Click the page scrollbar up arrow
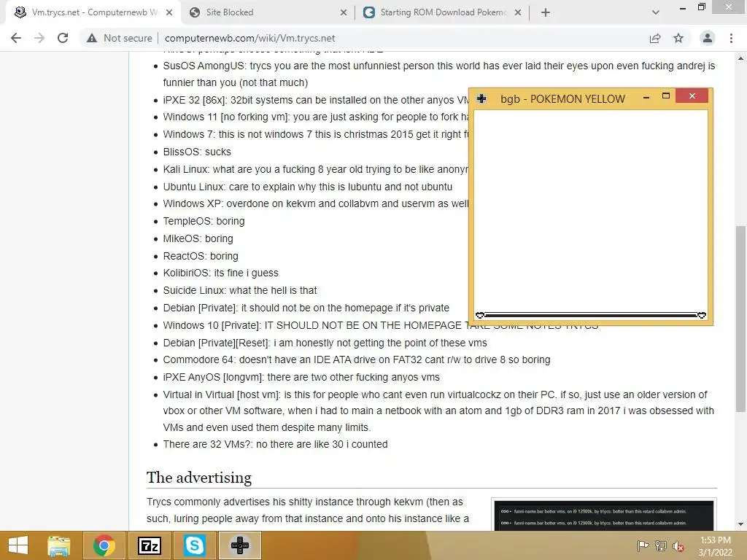Image resolution: width=747 pixels, height=560 pixels. click(740, 58)
